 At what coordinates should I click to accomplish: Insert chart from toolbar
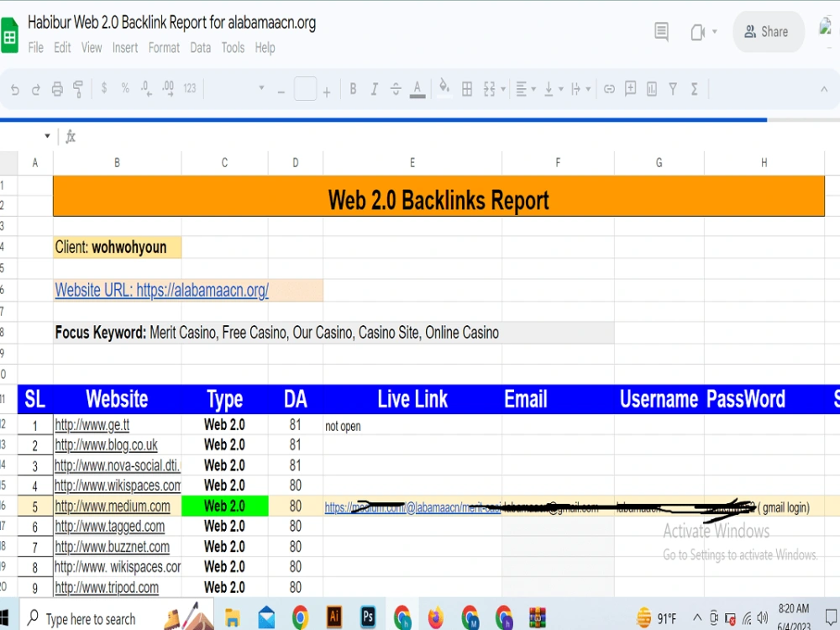652,89
